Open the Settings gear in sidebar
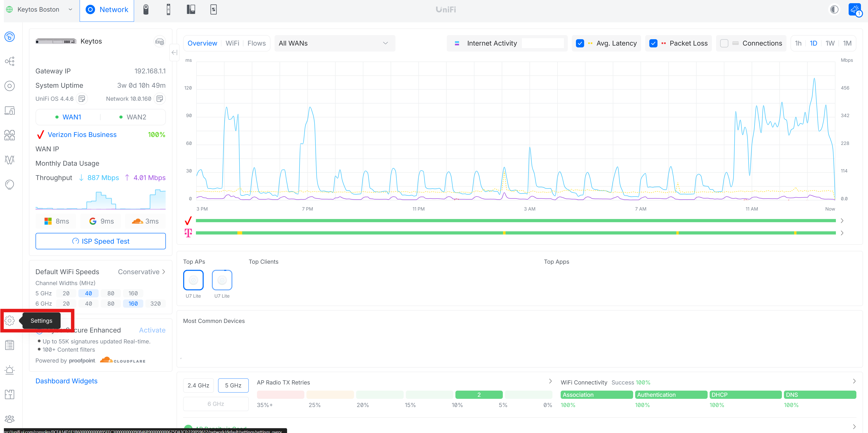The width and height of the screenshot is (868, 433). (x=10, y=321)
